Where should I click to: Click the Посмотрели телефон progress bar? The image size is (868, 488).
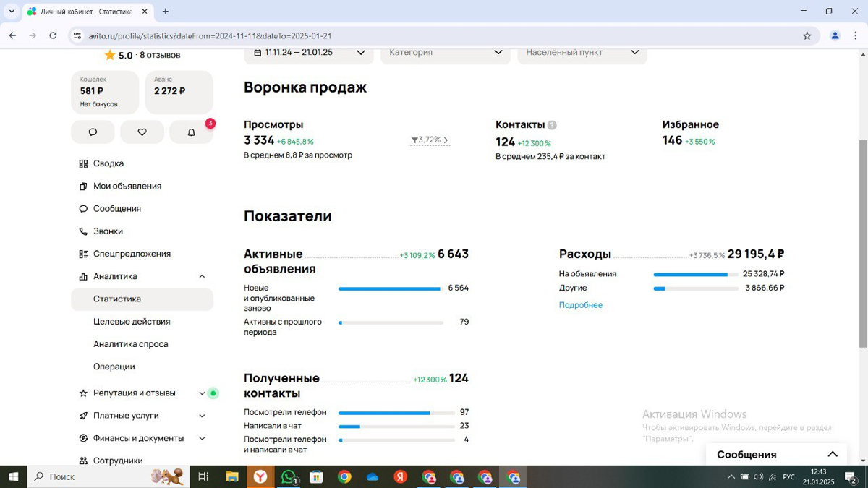[396, 413]
